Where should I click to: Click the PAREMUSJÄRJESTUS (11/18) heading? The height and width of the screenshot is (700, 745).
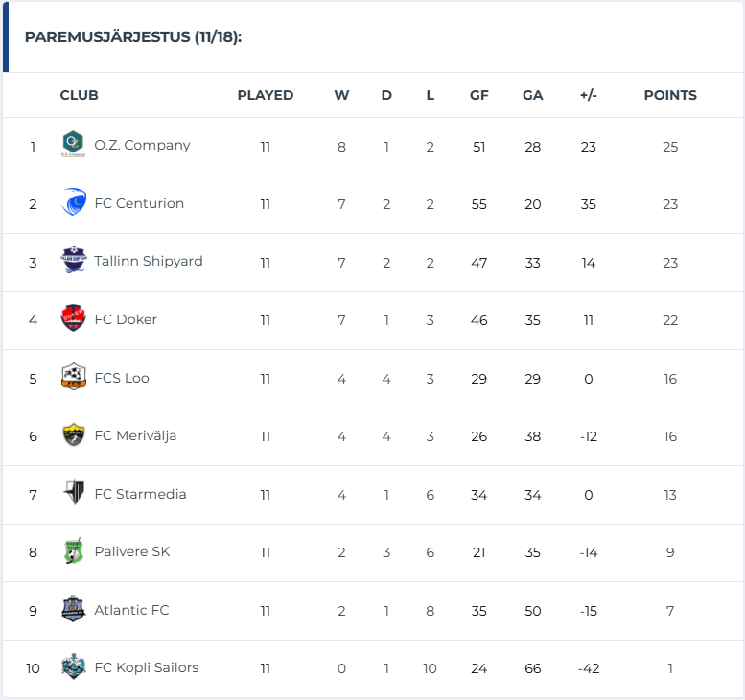pos(133,37)
